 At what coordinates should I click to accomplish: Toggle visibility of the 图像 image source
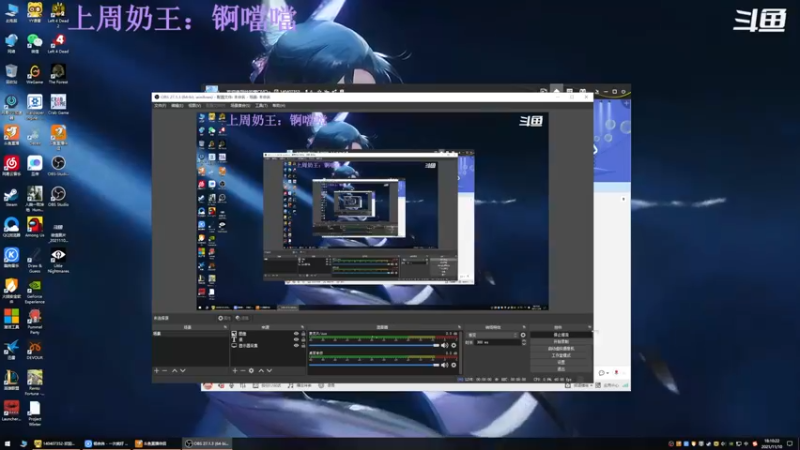[296, 333]
